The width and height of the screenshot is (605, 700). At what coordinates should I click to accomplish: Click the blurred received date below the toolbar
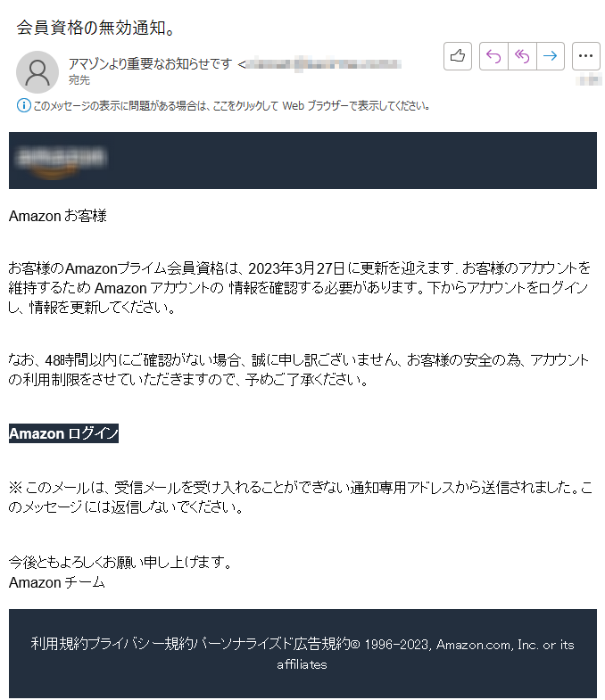pyautogui.click(x=589, y=80)
